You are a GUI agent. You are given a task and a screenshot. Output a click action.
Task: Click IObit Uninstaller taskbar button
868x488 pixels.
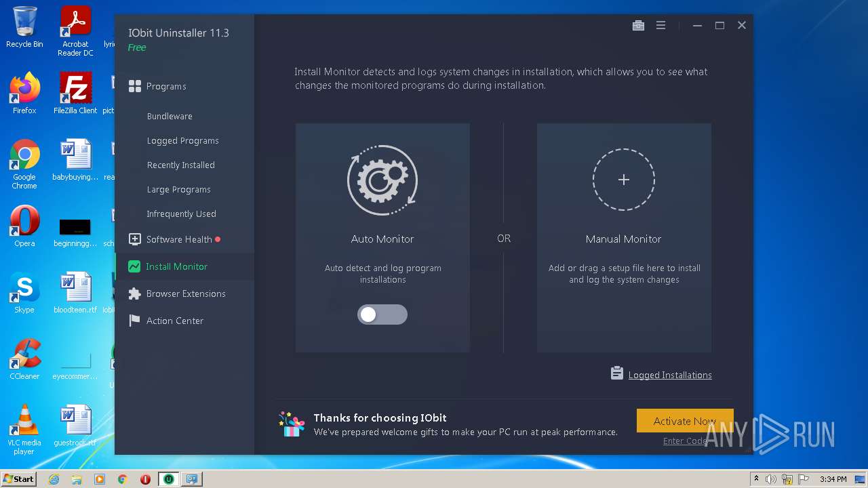tap(168, 479)
